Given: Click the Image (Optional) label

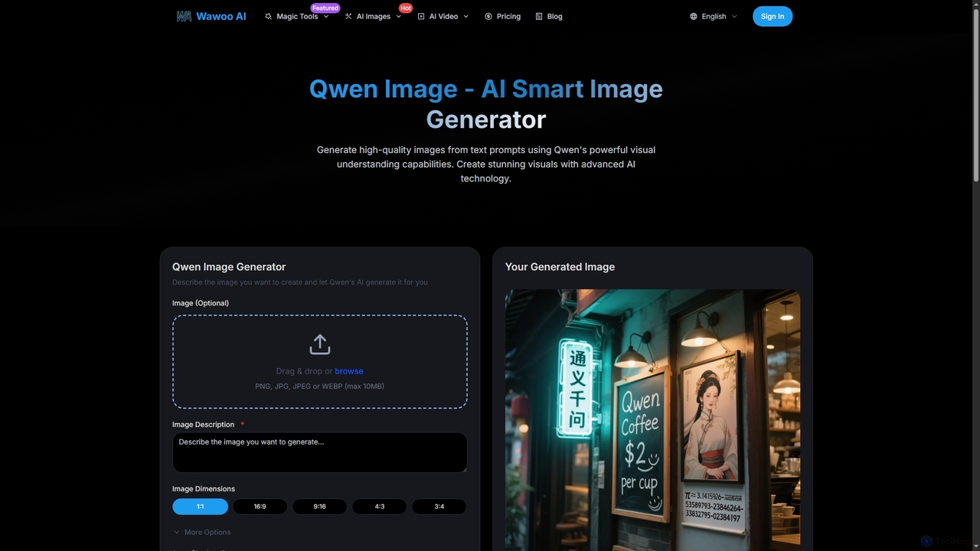Looking at the screenshot, I should (201, 303).
